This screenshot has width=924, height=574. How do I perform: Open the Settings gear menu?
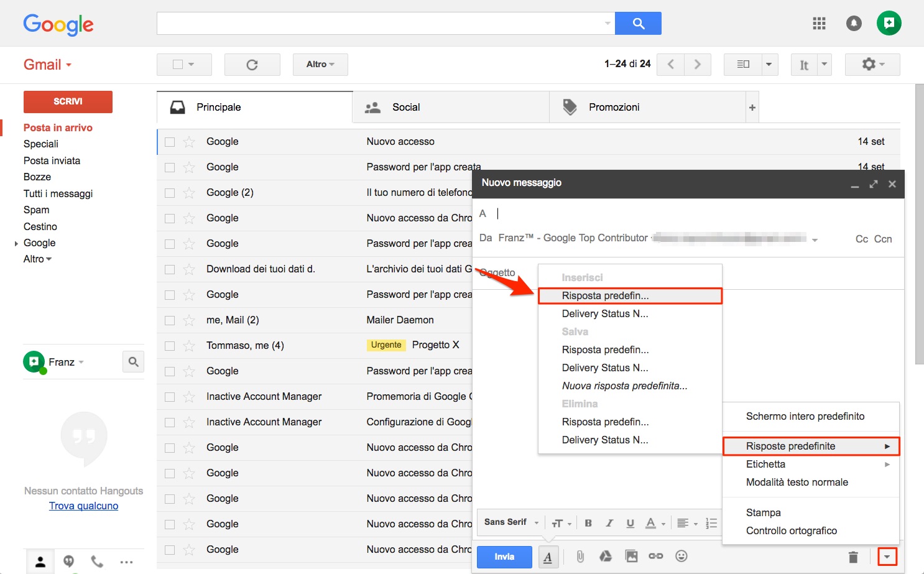tap(872, 65)
